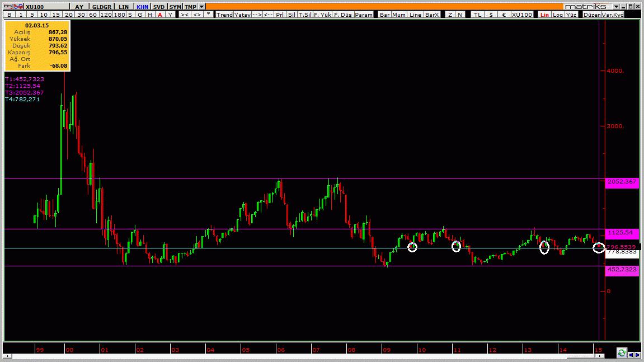Toggle the Log scale option

[557, 15]
